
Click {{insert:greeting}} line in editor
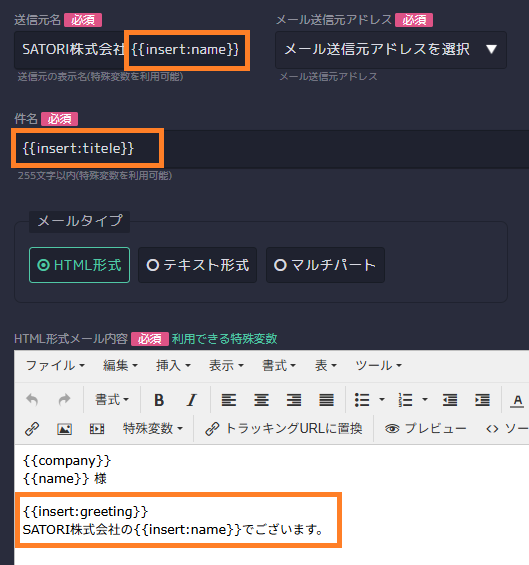(85, 511)
